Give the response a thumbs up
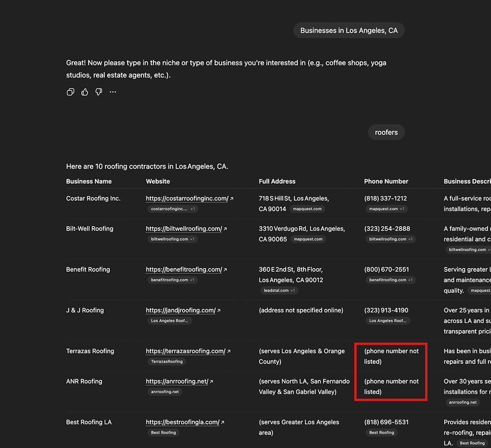This screenshot has height=448, width=491. 85,92
